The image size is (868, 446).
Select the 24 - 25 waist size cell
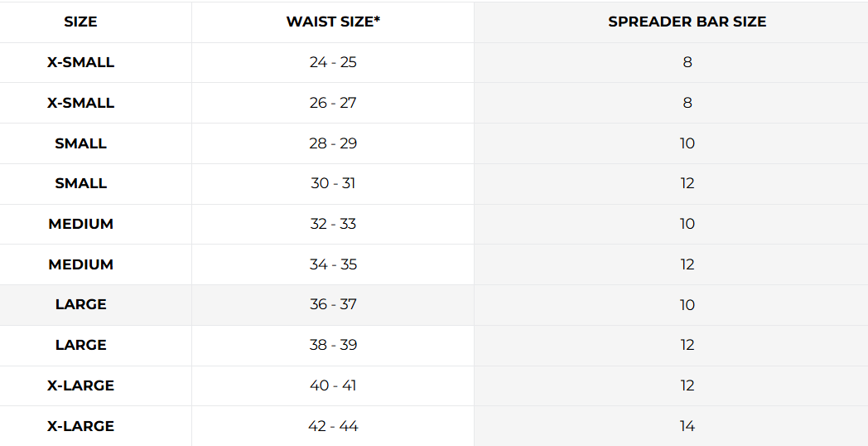(333, 62)
